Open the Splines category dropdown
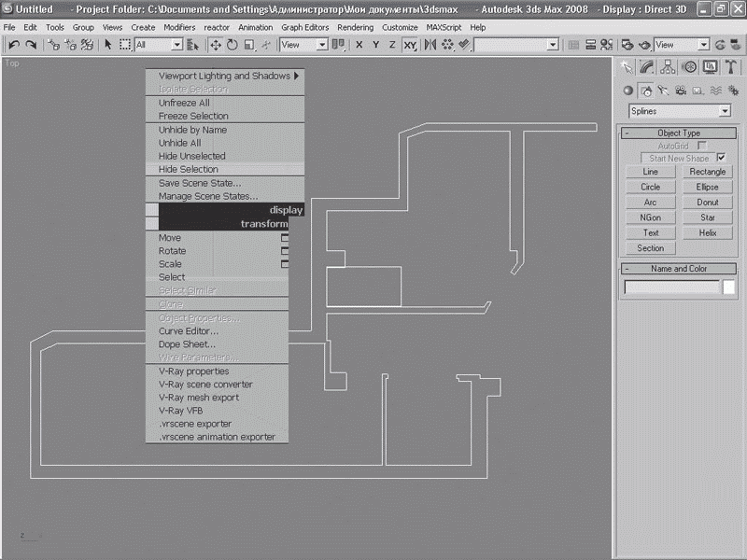 (679, 111)
